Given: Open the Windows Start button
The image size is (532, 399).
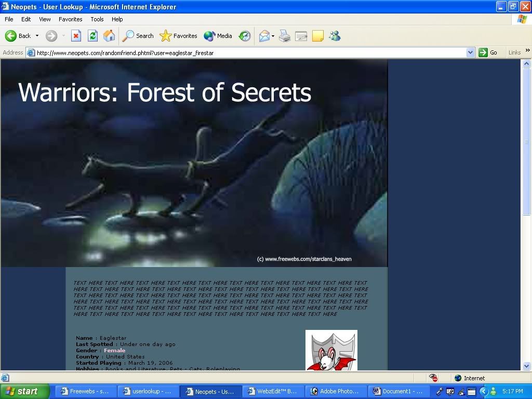Looking at the screenshot, I should tap(24, 391).
